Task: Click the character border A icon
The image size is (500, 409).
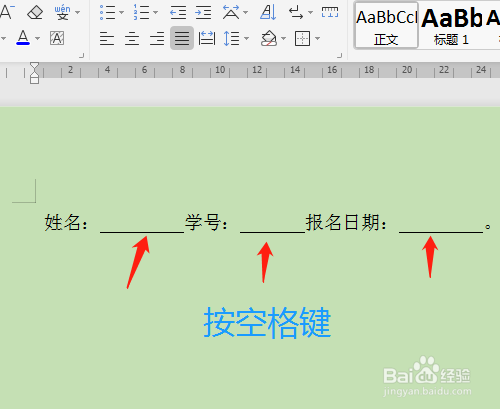Action: [57, 38]
